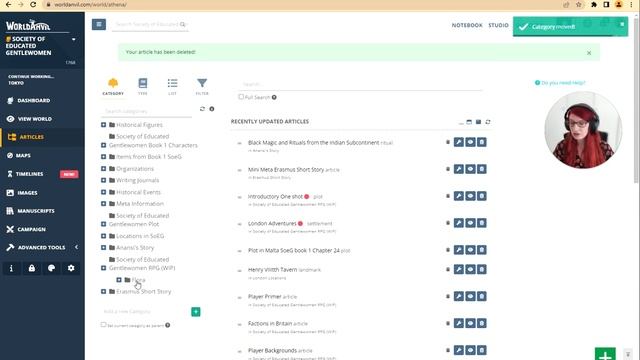
Task: View Player Backgrounds article
Action: click(x=470, y=351)
